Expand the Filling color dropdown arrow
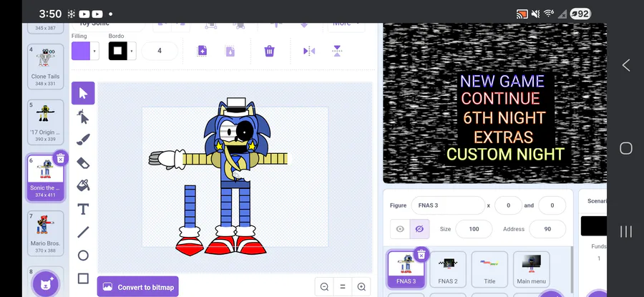Image resolution: width=644 pixels, height=297 pixels. coord(94,51)
